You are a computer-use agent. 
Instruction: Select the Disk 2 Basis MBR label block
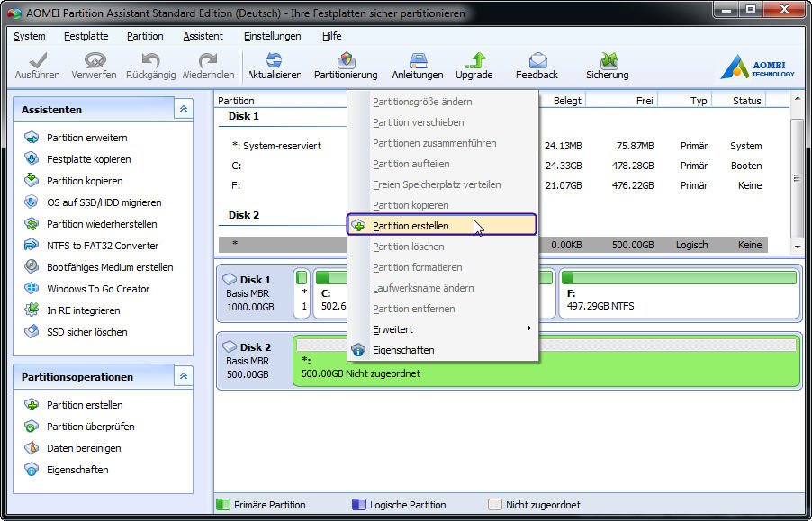coord(254,361)
